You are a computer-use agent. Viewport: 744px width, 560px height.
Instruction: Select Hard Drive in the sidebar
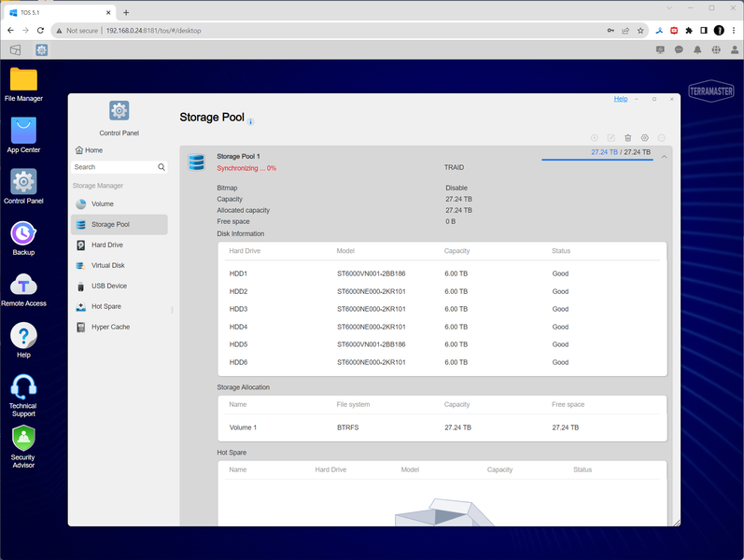point(119,245)
